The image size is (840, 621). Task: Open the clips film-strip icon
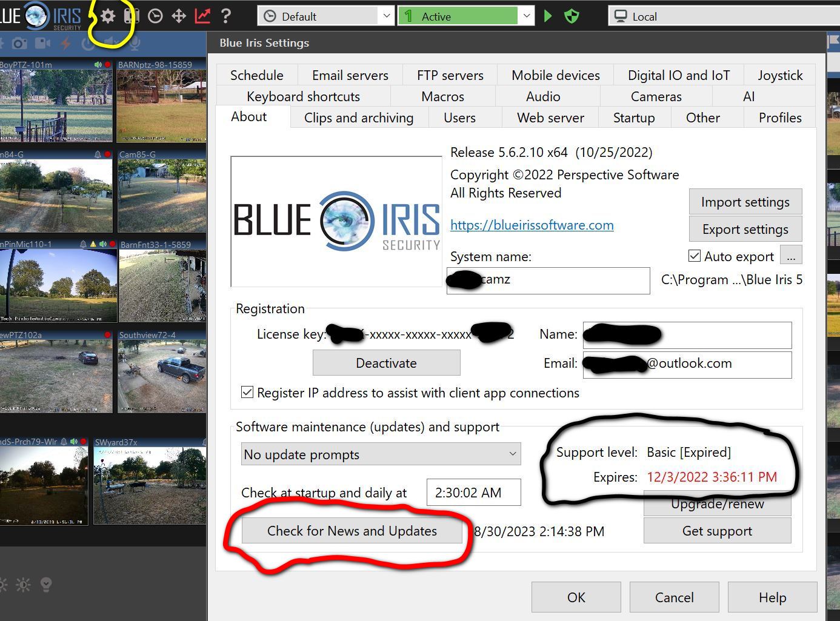point(132,16)
